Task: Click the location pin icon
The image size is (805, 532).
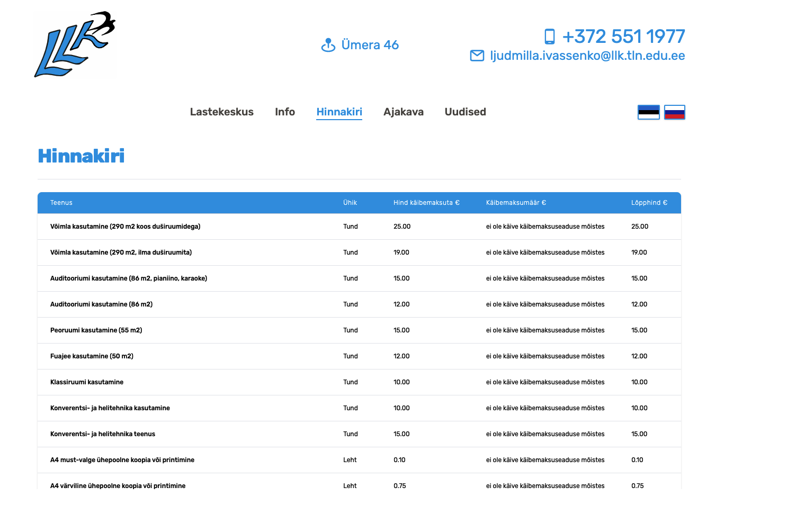Action: point(328,45)
